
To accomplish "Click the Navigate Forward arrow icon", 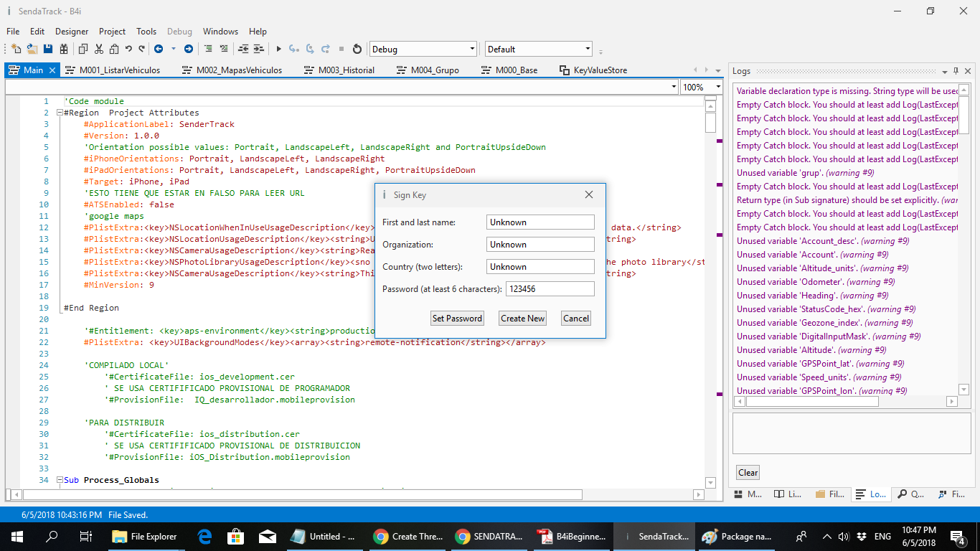I will click(x=188, y=49).
